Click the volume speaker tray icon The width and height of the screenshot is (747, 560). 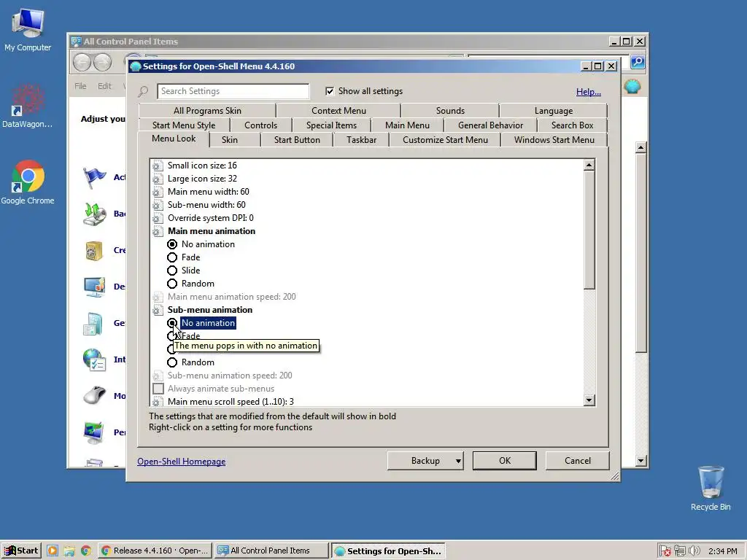pyautogui.click(x=694, y=551)
